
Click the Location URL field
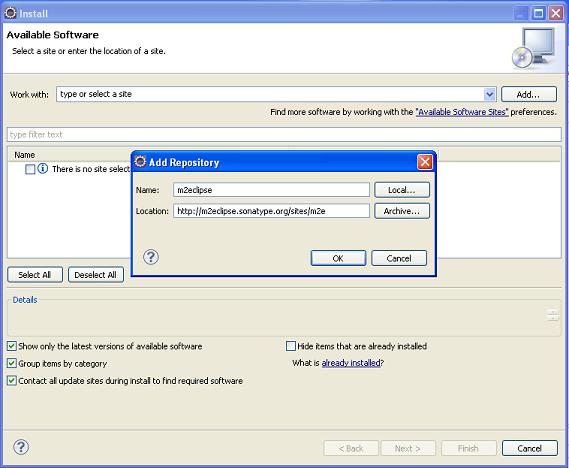coord(271,211)
